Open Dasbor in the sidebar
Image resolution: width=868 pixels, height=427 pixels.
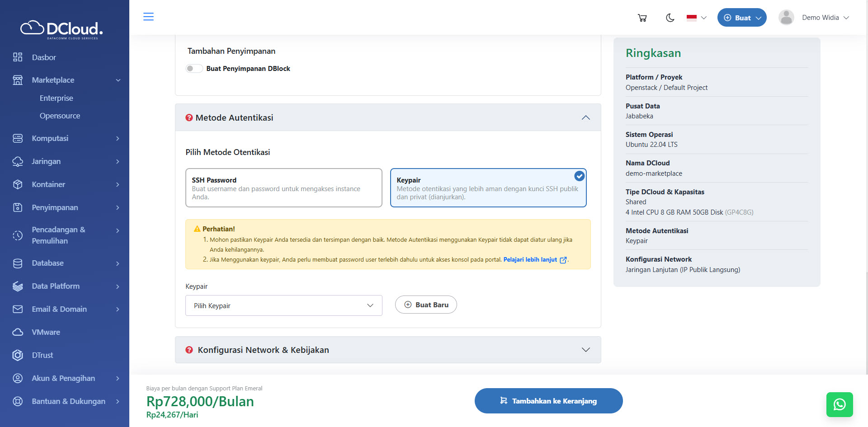tap(44, 57)
